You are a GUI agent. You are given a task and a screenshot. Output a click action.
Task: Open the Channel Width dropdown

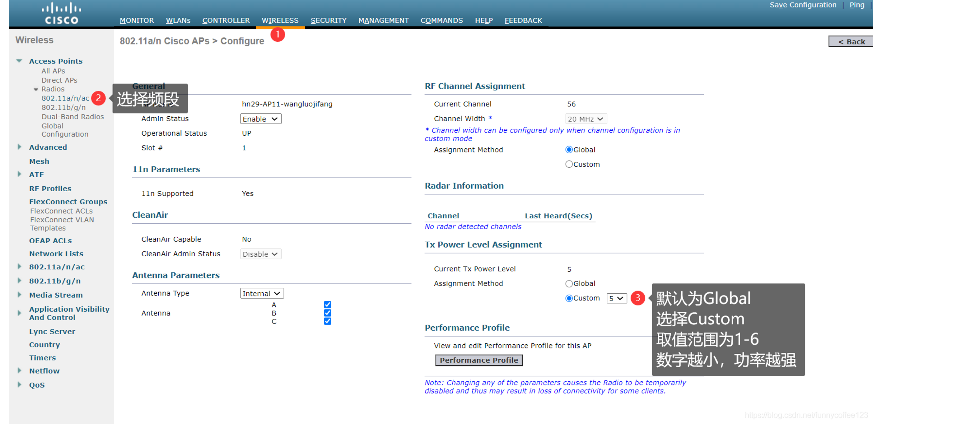(586, 118)
